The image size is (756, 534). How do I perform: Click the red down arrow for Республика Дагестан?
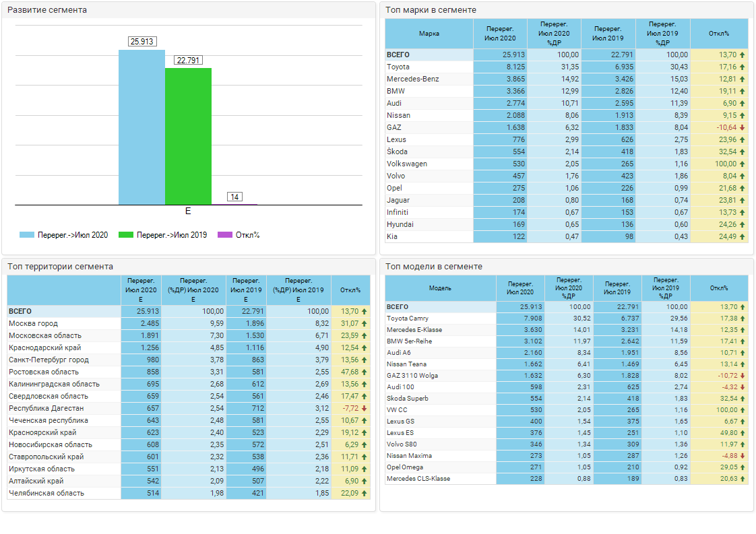[x=364, y=408]
